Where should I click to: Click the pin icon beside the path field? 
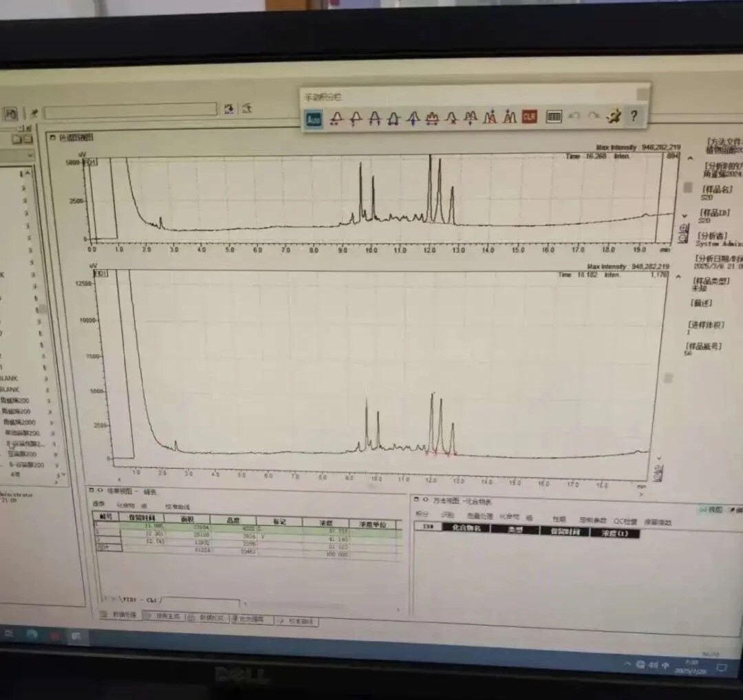coord(33,112)
